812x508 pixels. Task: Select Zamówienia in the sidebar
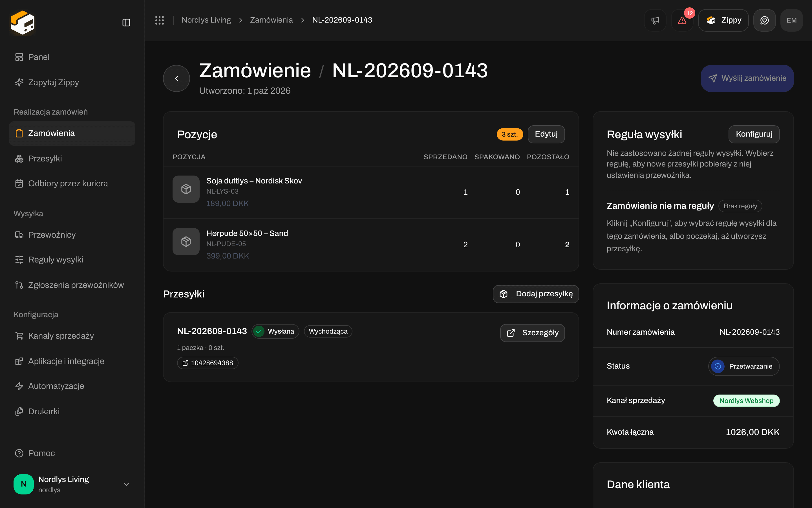pyautogui.click(x=72, y=133)
